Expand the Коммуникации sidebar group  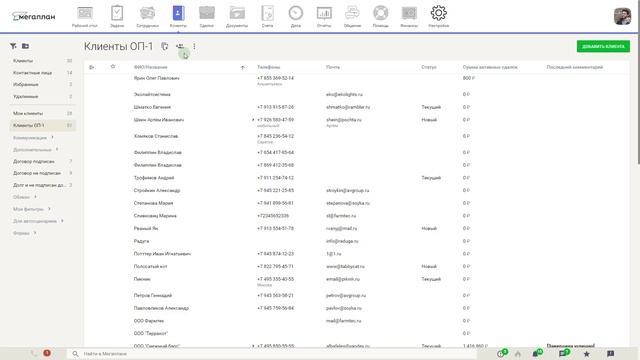click(33, 138)
